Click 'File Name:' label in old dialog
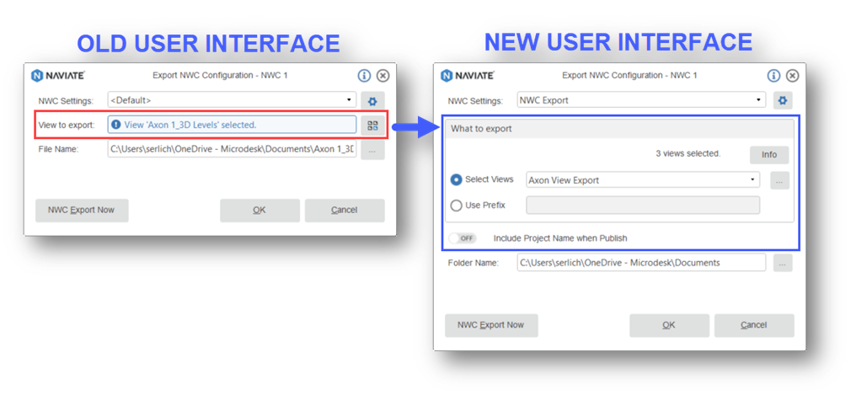850x395 pixels. tap(59, 149)
